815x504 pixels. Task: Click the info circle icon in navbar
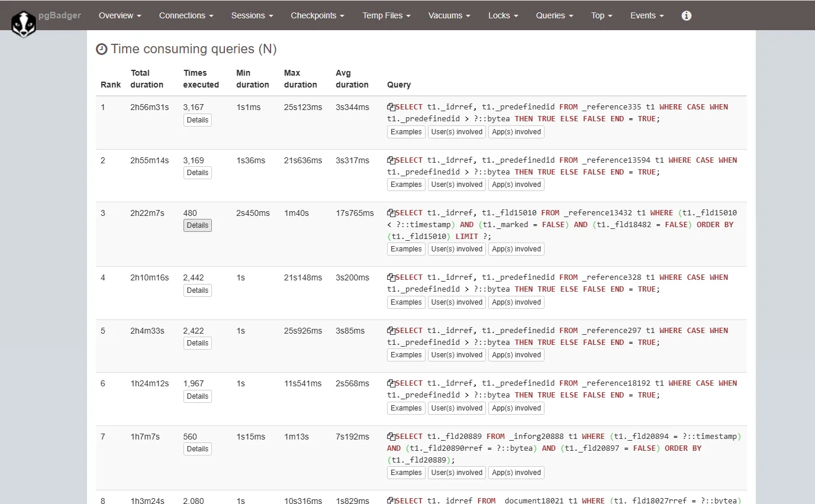click(687, 16)
